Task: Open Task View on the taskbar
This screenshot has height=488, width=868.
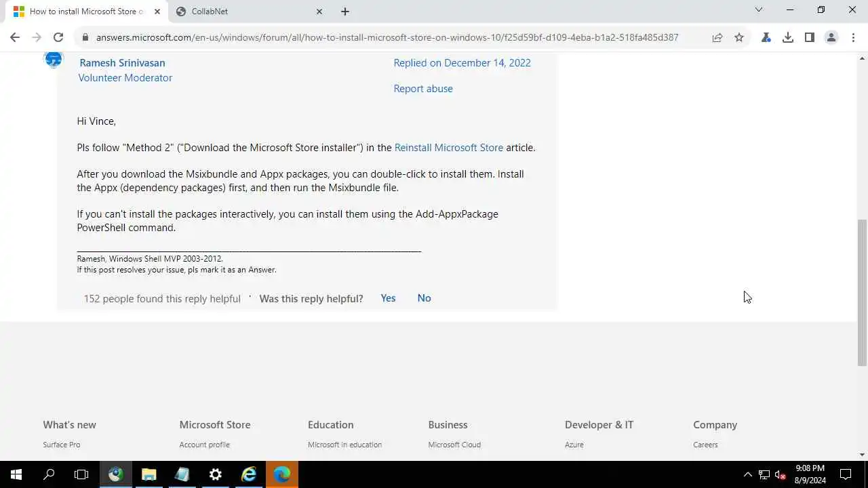Action: [81, 474]
